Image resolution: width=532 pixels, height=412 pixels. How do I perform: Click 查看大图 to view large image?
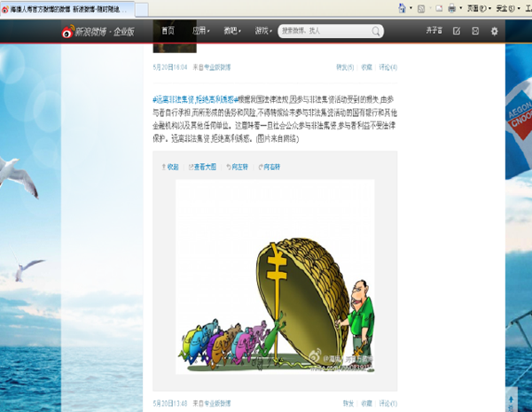coord(202,167)
